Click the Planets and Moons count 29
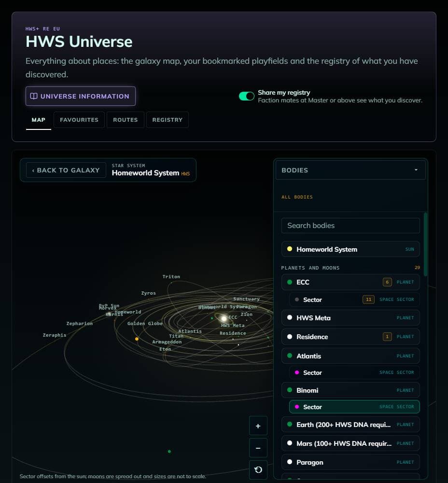Screen dimensions: 448x483 click(417, 268)
